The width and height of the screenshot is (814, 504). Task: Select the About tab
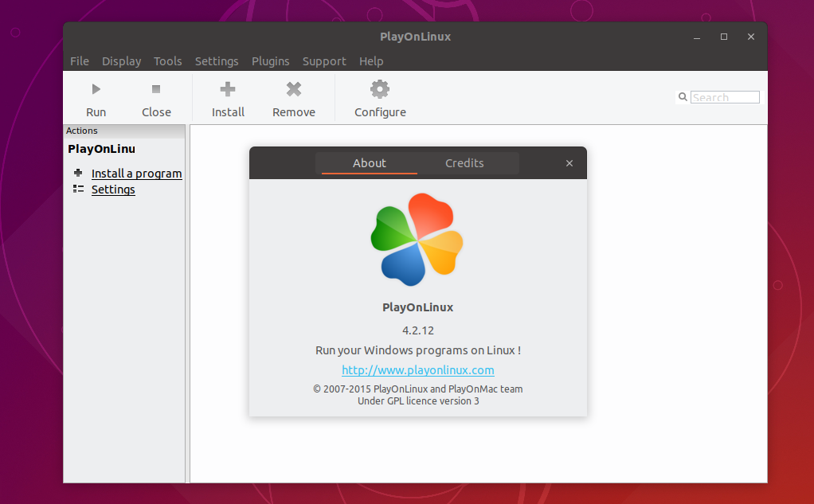pyautogui.click(x=369, y=163)
